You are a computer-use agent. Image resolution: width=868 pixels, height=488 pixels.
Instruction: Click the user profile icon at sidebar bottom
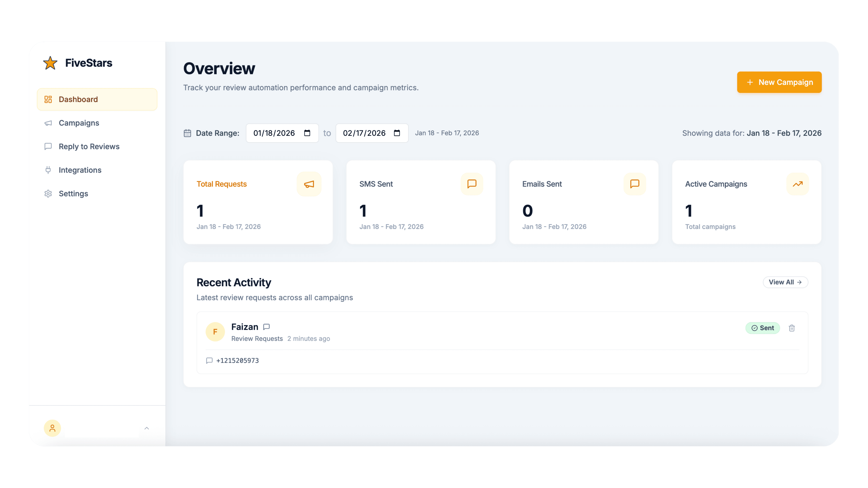point(52,428)
